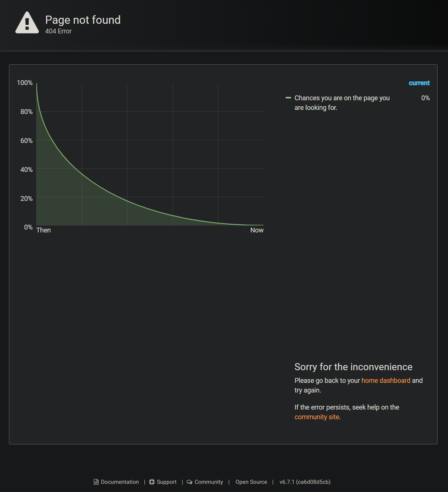Click the 'Now' axis label
Image resolution: width=448 pixels, height=492 pixels.
(256, 230)
